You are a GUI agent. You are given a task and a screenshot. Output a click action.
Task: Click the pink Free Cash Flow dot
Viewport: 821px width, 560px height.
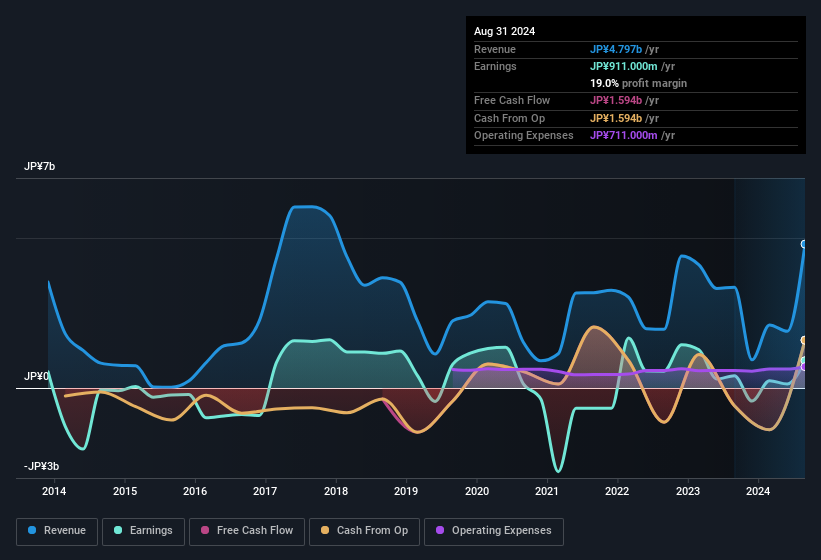[205, 530]
